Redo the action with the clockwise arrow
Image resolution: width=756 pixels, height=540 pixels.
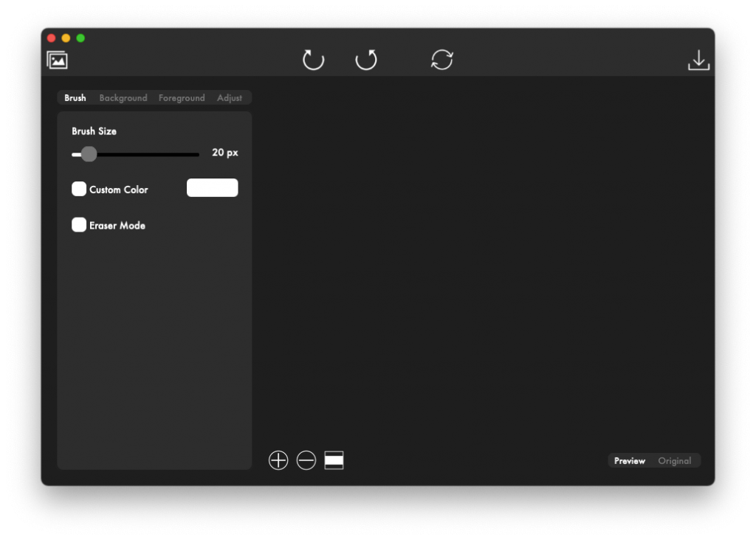point(366,60)
